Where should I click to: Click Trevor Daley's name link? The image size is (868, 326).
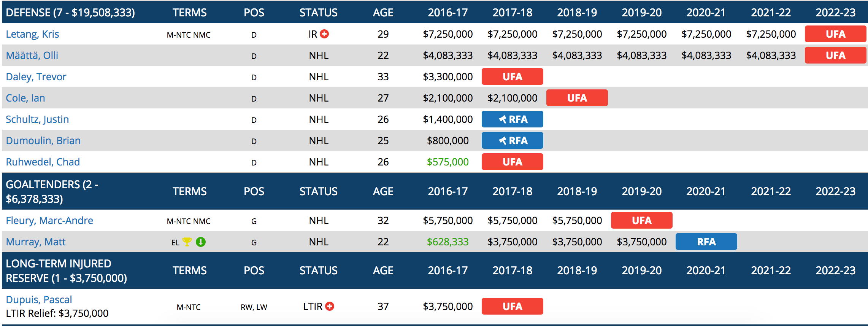[x=36, y=77]
